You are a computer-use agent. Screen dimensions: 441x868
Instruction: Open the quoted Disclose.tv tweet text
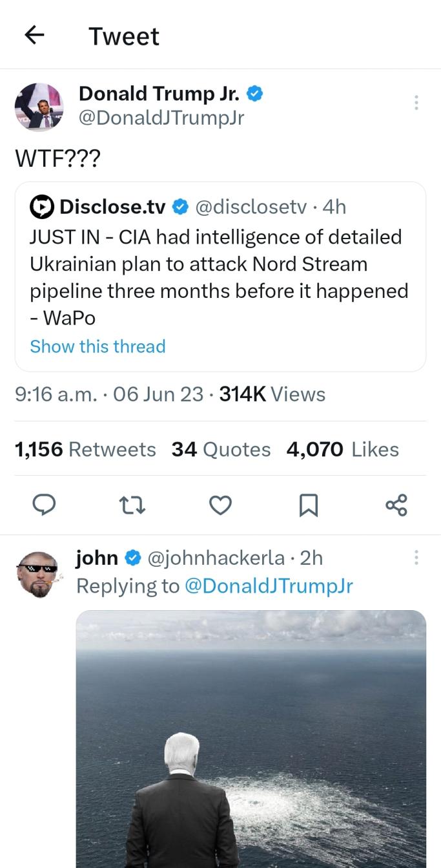pos(219,277)
